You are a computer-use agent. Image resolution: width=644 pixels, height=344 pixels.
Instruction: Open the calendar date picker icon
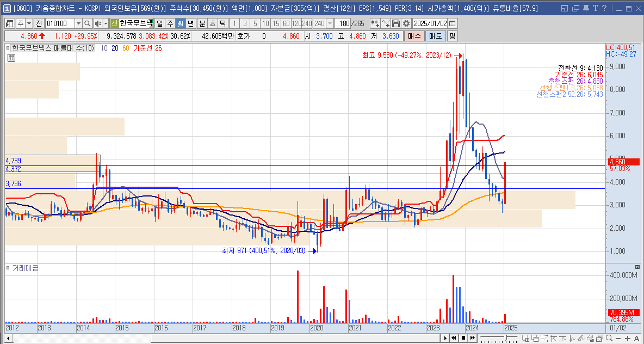coord(452,23)
